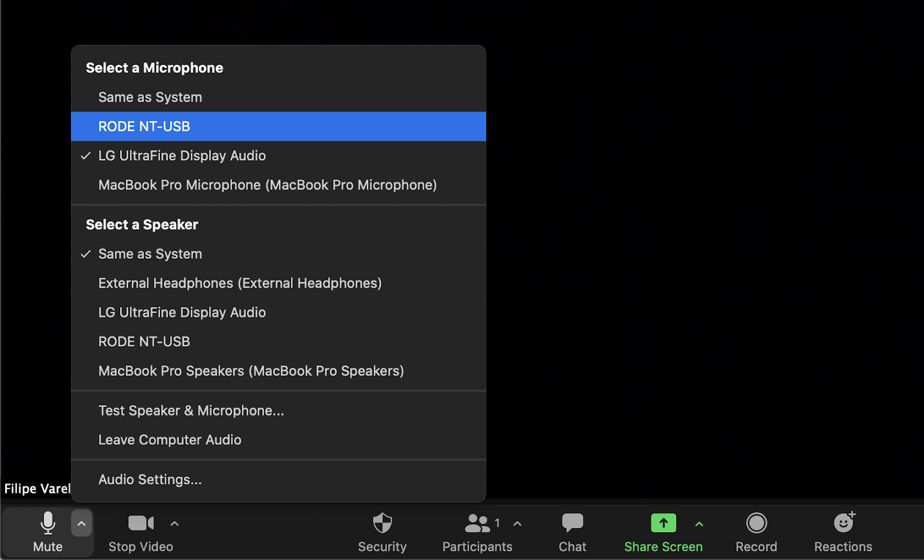
Task: Click the Stop Video camera icon
Action: (140, 524)
